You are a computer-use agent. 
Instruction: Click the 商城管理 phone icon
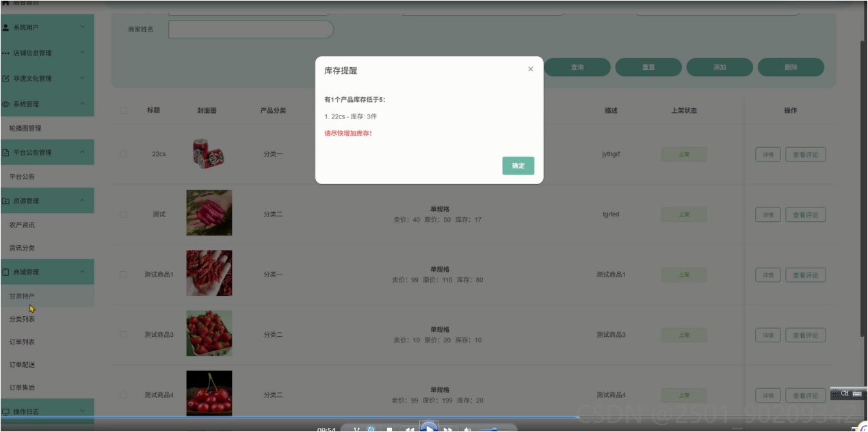(x=6, y=272)
